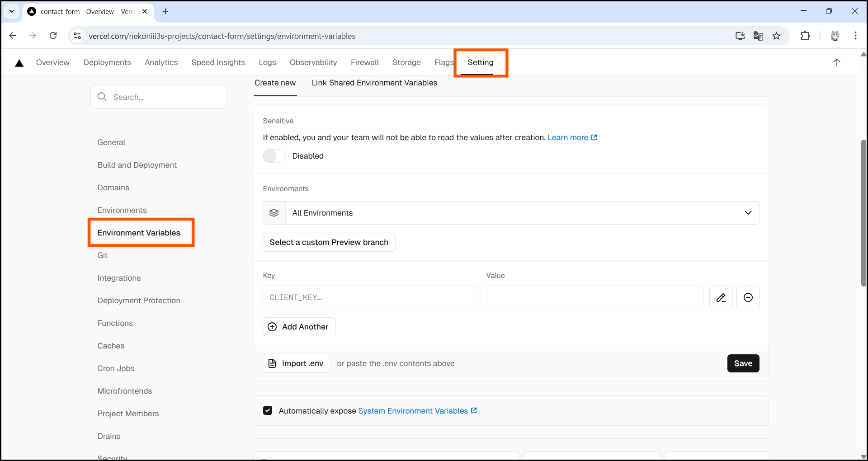Click the Add Another button

(x=299, y=327)
